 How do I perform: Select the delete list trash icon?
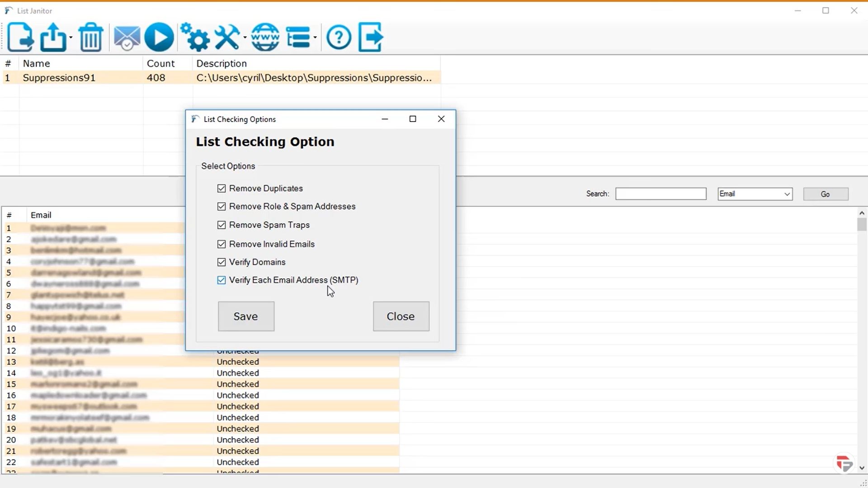click(90, 37)
